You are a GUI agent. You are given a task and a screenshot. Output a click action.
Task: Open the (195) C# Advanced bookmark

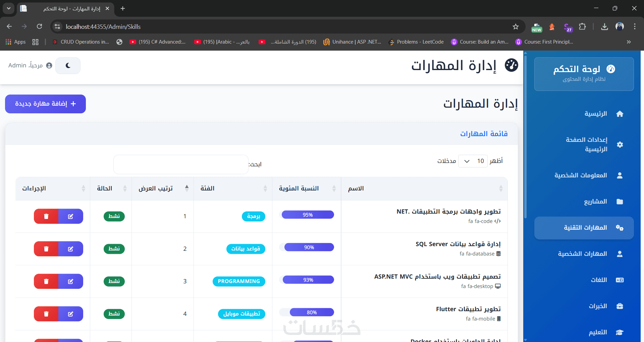click(x=158, y=42)
